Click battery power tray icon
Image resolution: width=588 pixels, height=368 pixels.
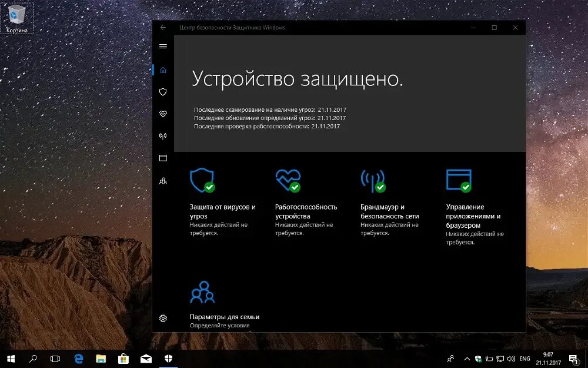(489, 359)
